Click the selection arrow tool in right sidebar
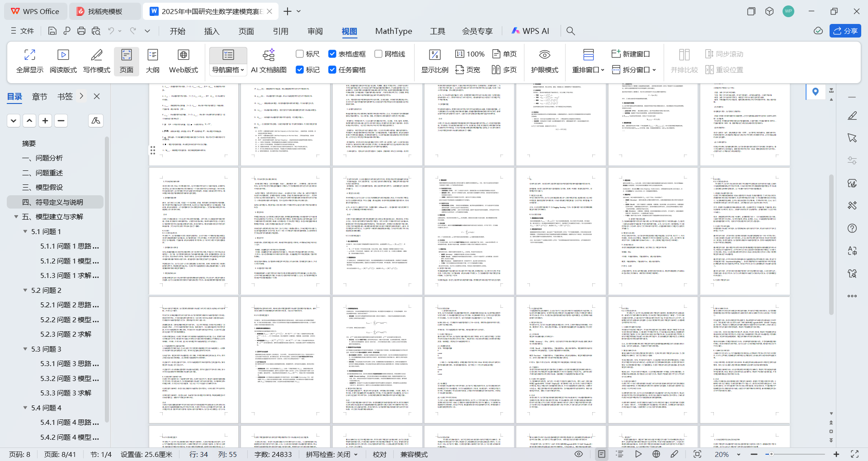 coord(852,138)
